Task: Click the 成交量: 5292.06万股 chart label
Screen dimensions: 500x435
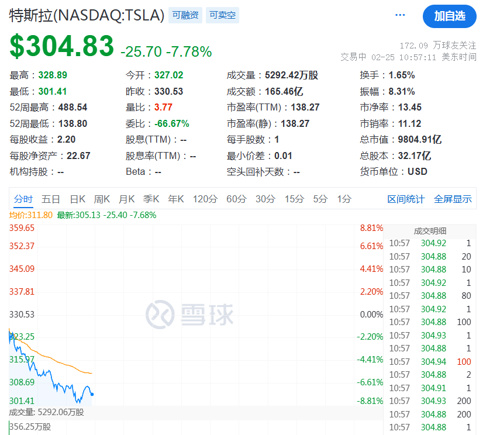Action: point(46,413)
